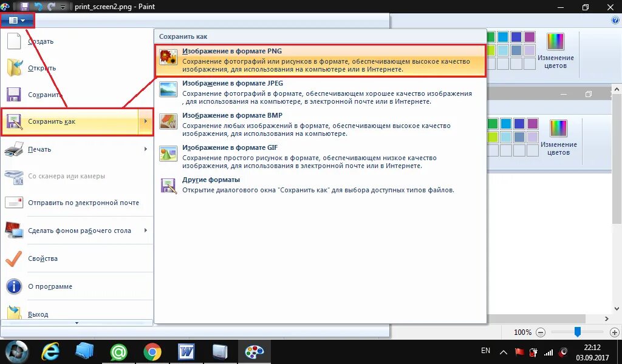
Task: Click the floppy disk Save icon in title bar
Action: 24,7
